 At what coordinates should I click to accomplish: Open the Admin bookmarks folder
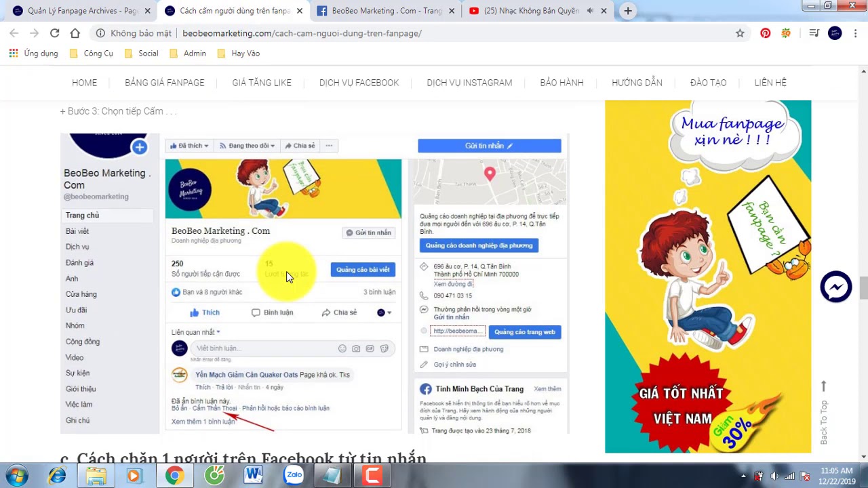coord(188,53)
